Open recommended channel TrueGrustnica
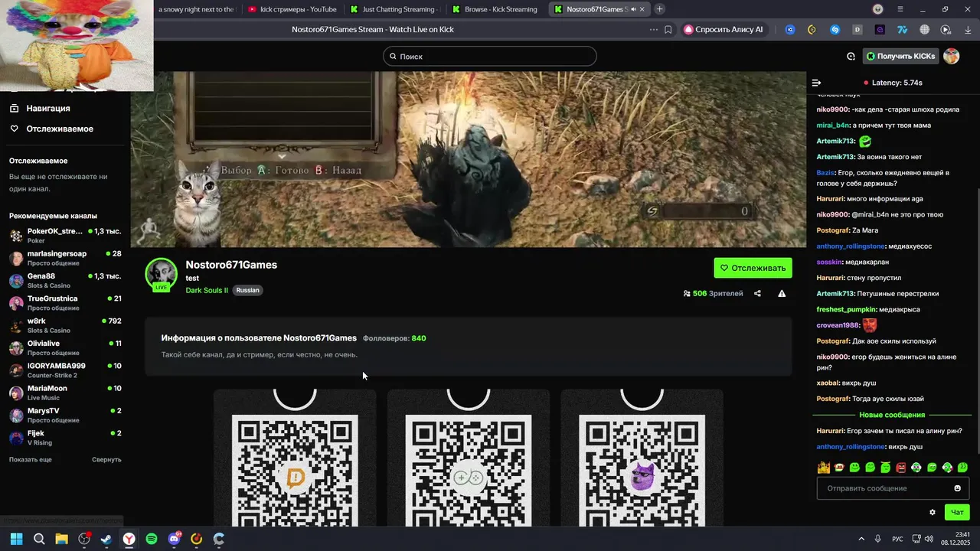 (x=64, y=302)
